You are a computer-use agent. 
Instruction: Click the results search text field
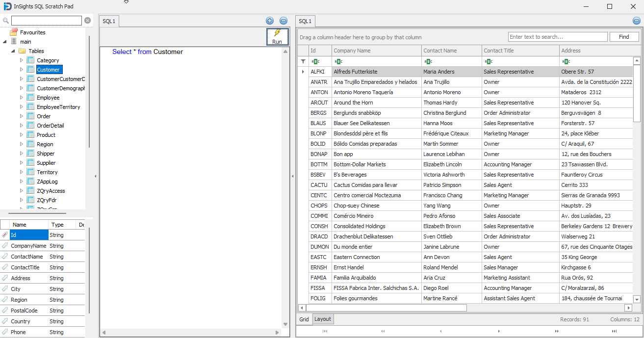click(x=557, y=37)
